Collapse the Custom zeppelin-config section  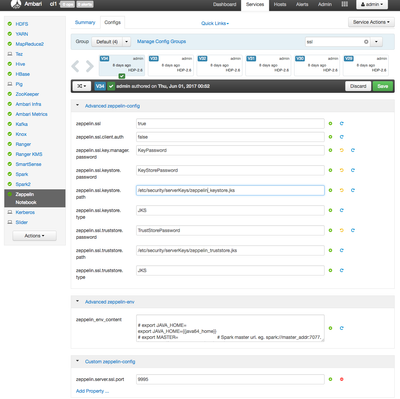77,361
